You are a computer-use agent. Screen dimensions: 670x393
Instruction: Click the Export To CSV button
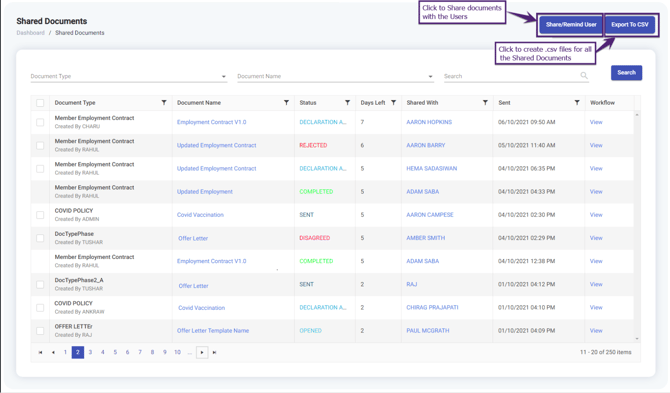(x=630, y=25)
